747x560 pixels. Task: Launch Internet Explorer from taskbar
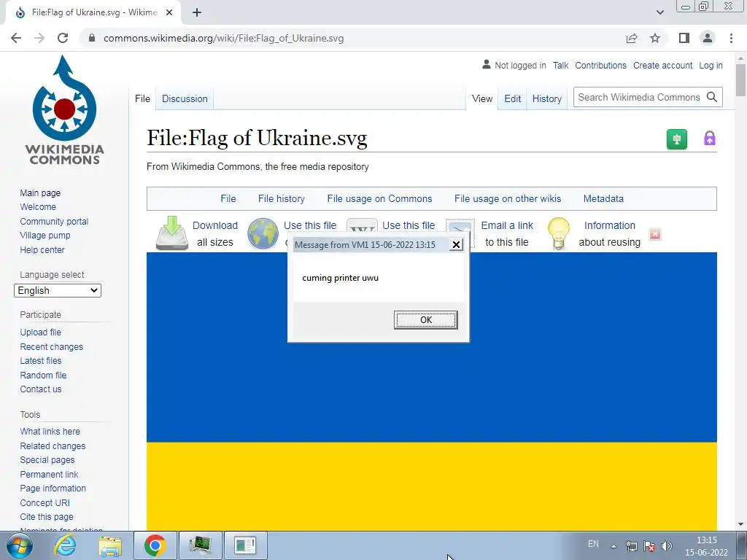[x=64, y=545]
